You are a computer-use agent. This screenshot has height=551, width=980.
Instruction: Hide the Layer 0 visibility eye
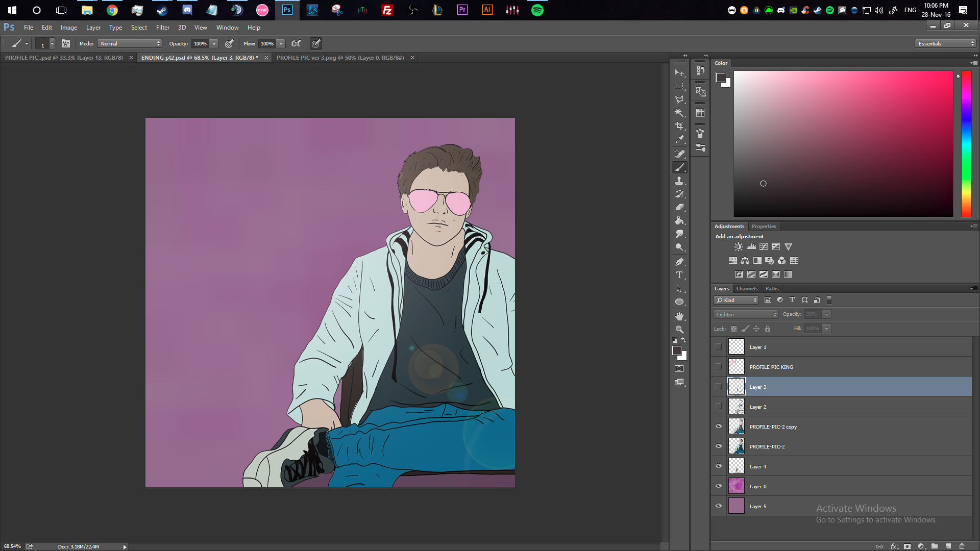719,486
